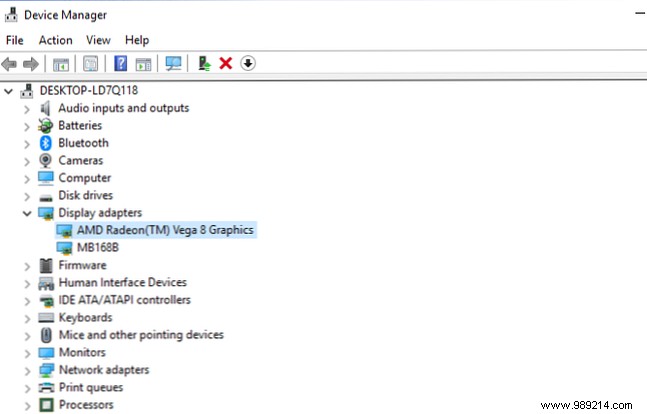Expand Audio inputs and outputs
Image resolution: width=647 pixels, height=414 pixels.
[27, 109]
